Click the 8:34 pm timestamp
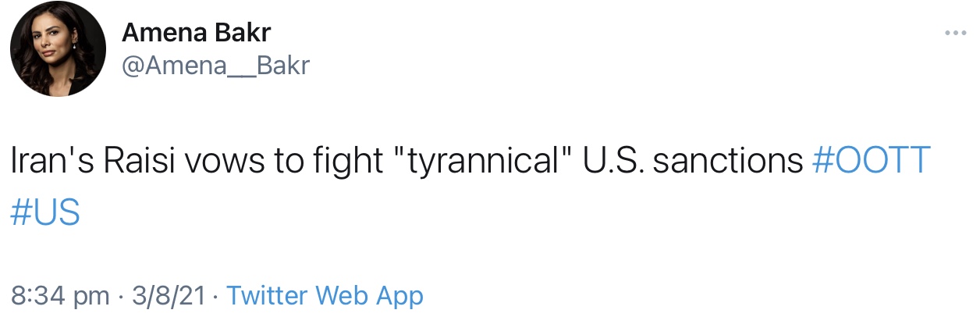The image size is (980, 317). pyautogui.click(x=60, y=296)
